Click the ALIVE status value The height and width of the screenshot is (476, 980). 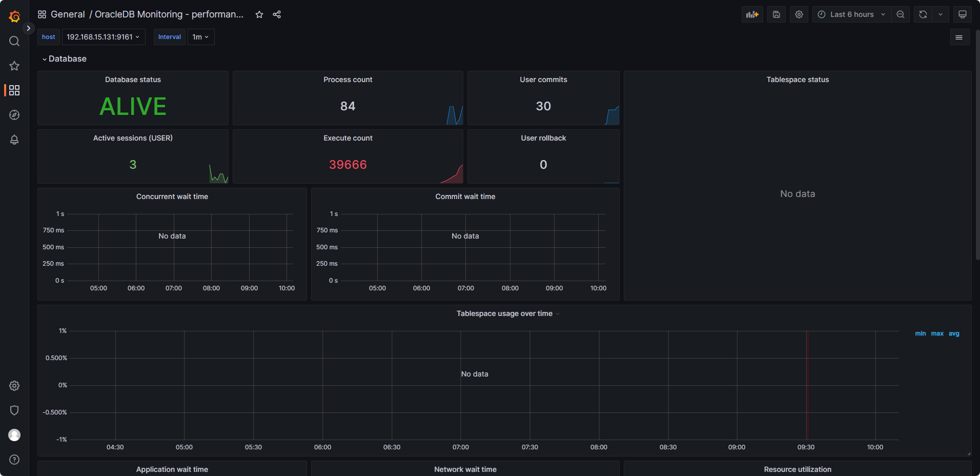pyautogui.click(x=133, y=107)
